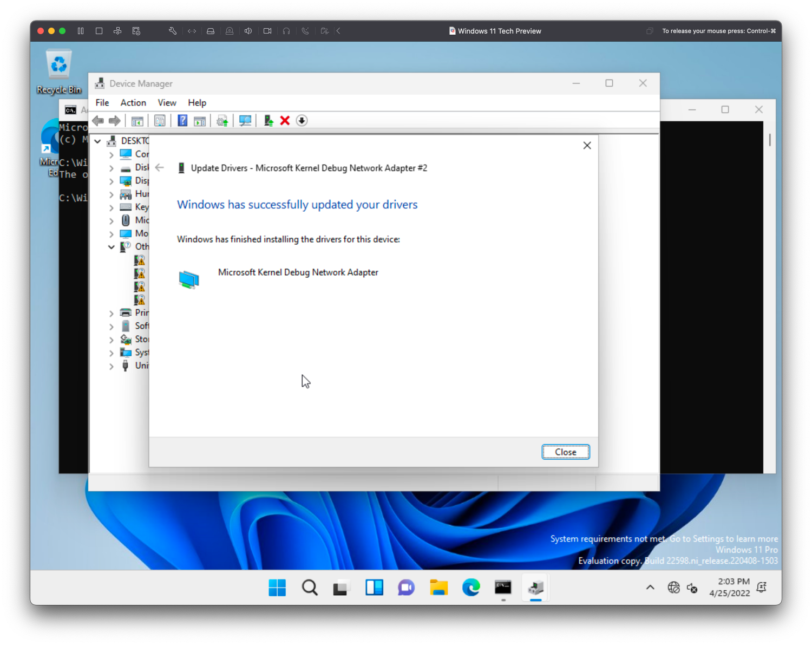Expand the Mice and pointing devices category
812x645 pixels.
[112, 221]
